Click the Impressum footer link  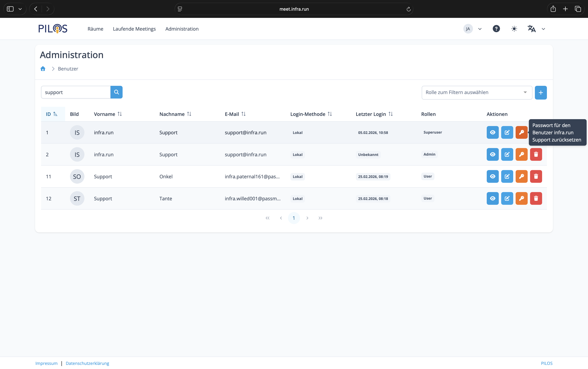[46, 363]
